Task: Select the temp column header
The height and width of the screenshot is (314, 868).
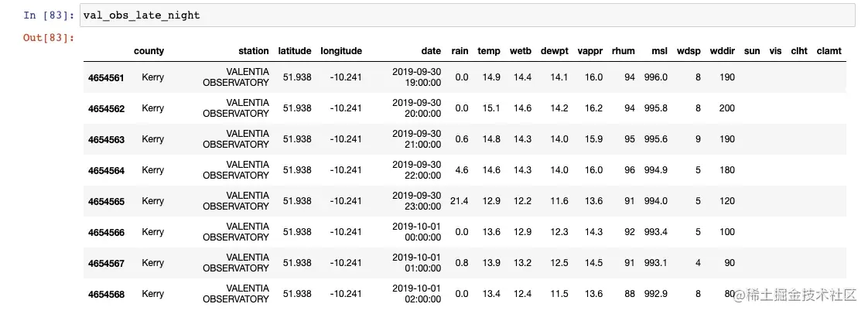Action: (x=489, y=51)
